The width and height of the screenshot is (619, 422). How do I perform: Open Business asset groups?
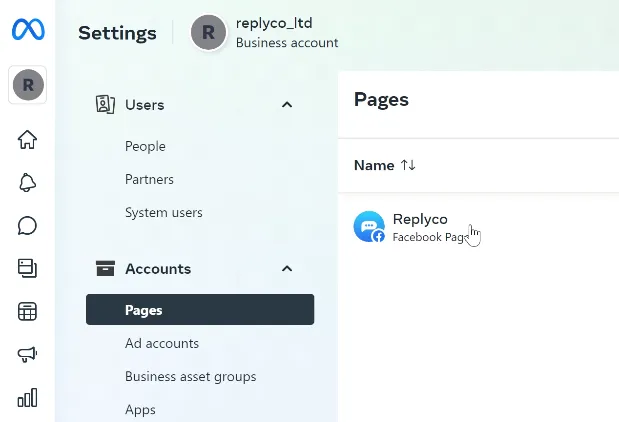coord(191,377)
